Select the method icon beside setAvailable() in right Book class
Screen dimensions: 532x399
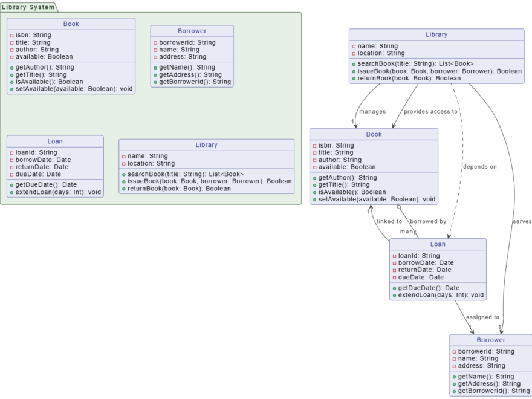[x=314, y=199]
